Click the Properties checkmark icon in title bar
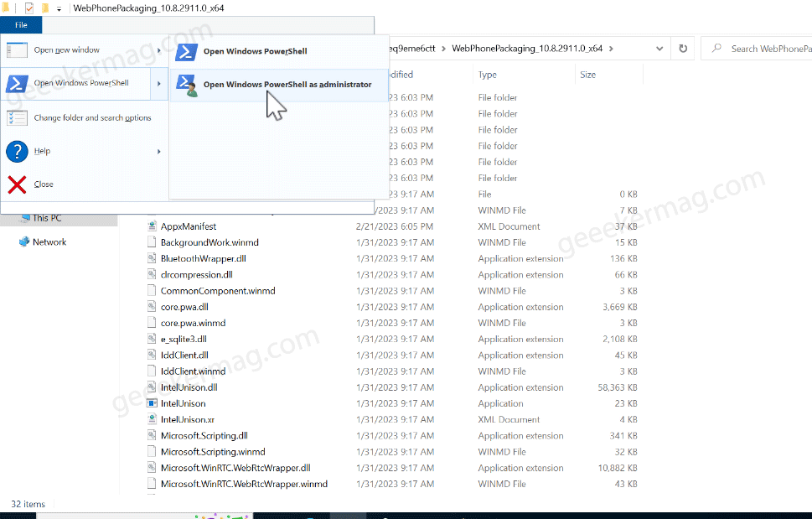The image size is (812, 519). pos(29,8)
